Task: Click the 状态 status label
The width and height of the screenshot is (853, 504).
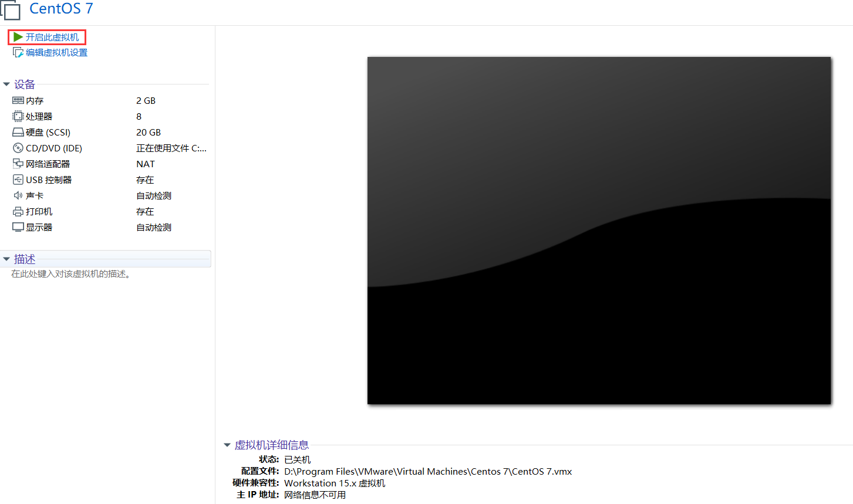Action: point(269,460)
